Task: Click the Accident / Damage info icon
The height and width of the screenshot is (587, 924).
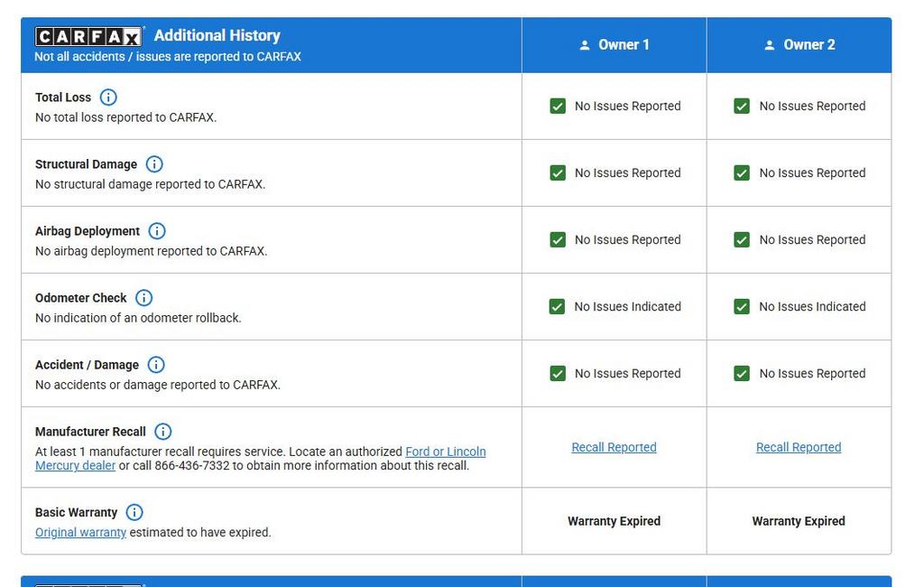Action: click(155, 365)
